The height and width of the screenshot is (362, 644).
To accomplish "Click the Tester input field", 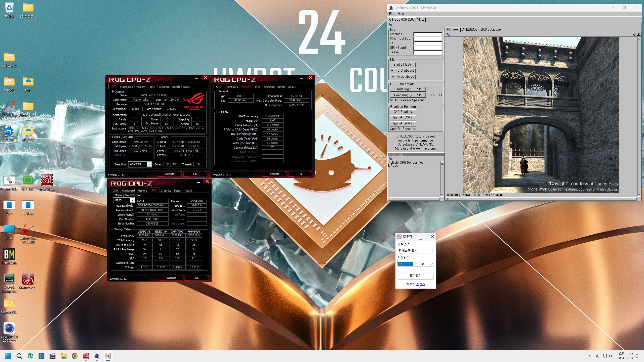I will pyautogui.click(x=428, y=52).
